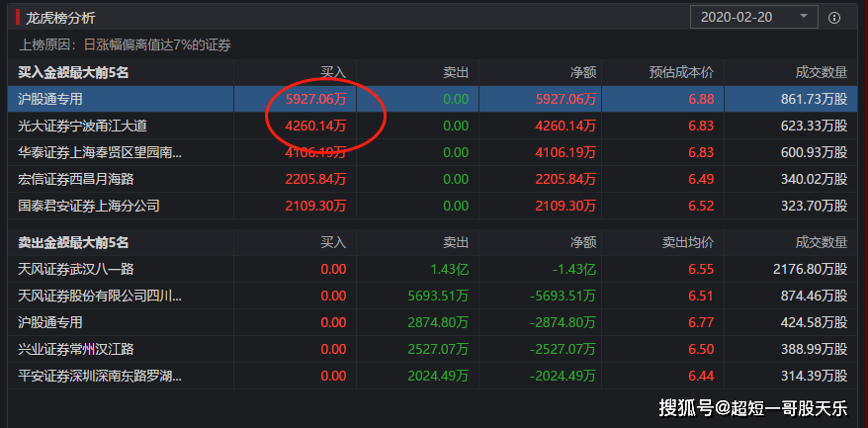Sort by 净额 in the sell table header
The width and height of the screenshot is (868, 428).
click(x=583, y=242)
